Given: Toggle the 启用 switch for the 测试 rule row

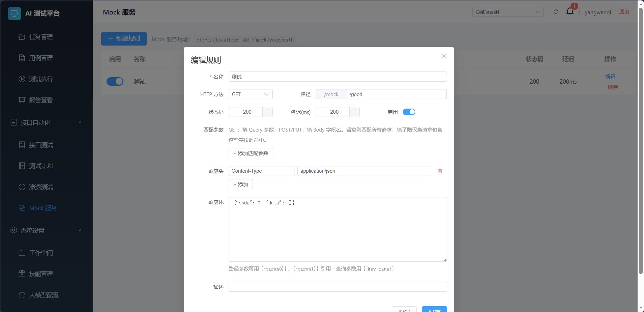Looking at the screenshot, I should (x=115, y=81).
